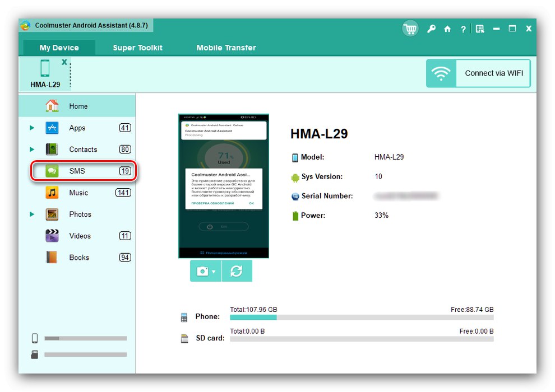The image size is (555, 392).
Task: Click the Apps store icon
Action: 52,128
